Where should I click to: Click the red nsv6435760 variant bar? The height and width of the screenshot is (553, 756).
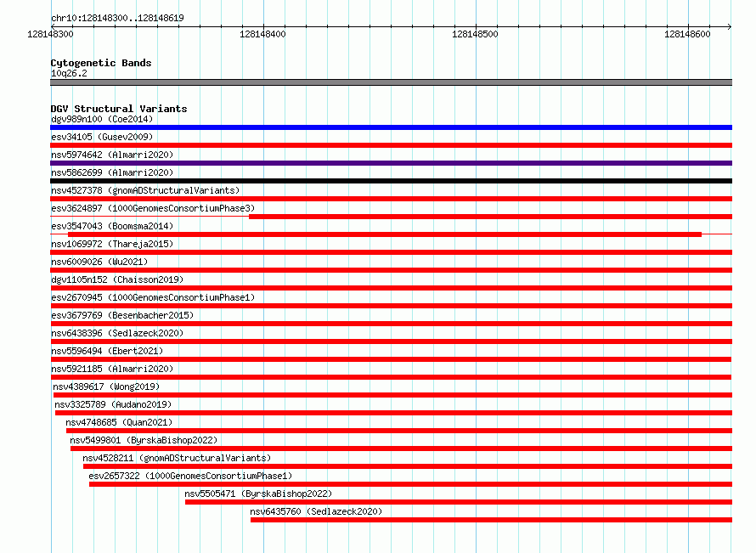point(491,520)
